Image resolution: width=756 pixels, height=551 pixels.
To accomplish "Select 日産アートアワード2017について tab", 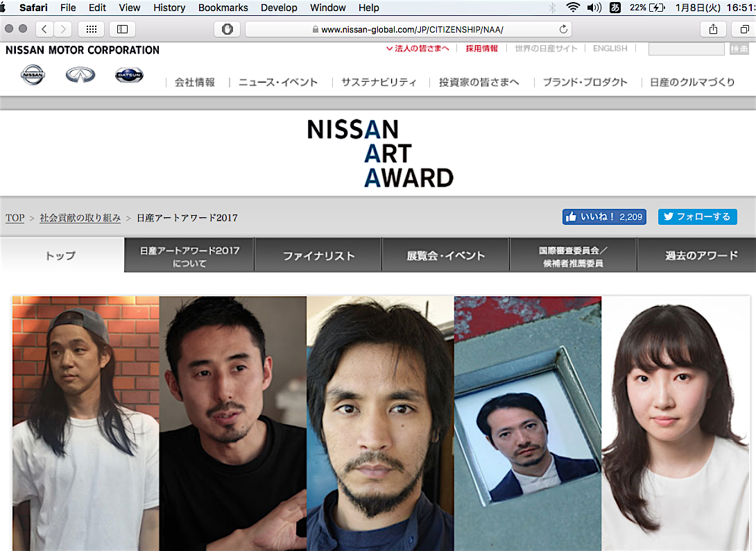I will (x=189, y=255).
